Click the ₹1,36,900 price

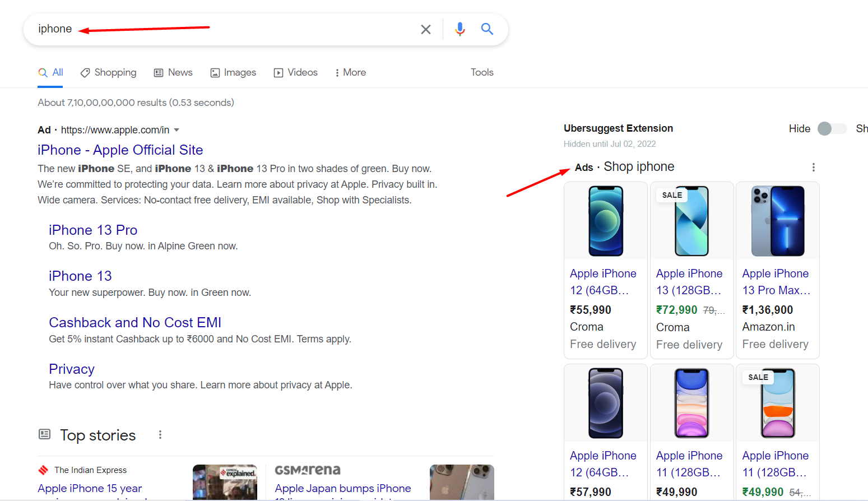point(768,310)
